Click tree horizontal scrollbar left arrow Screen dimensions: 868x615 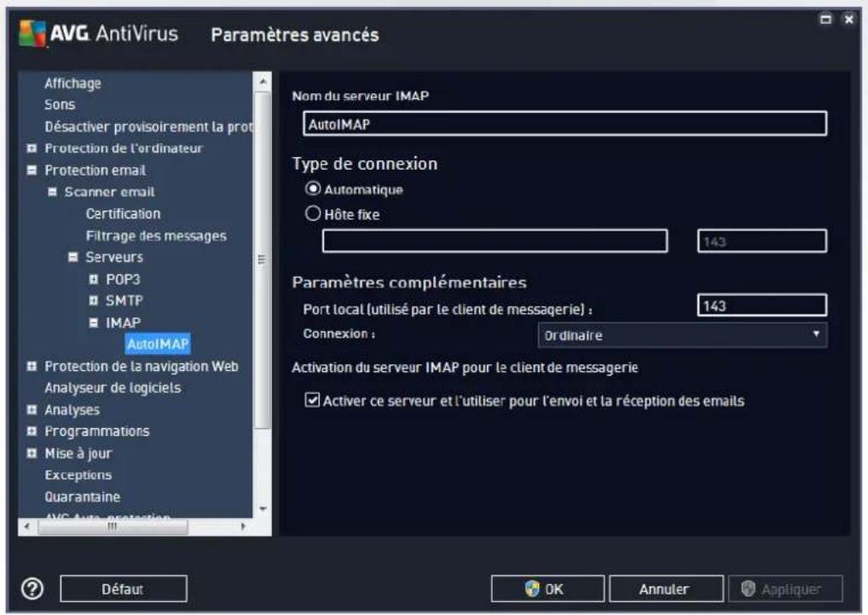[x=27, y=526]
